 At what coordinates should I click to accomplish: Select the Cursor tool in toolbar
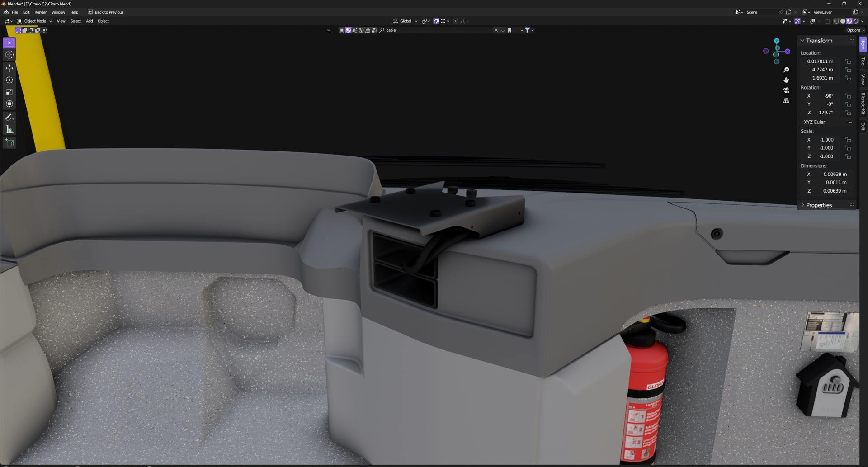coord(9,55)
